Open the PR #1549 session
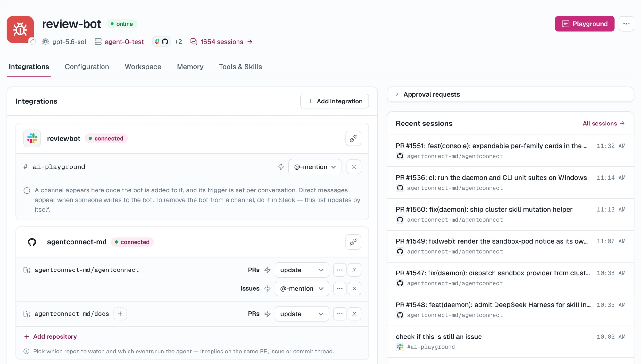Viewport: 641px width, 364px height. click(510, 246)
